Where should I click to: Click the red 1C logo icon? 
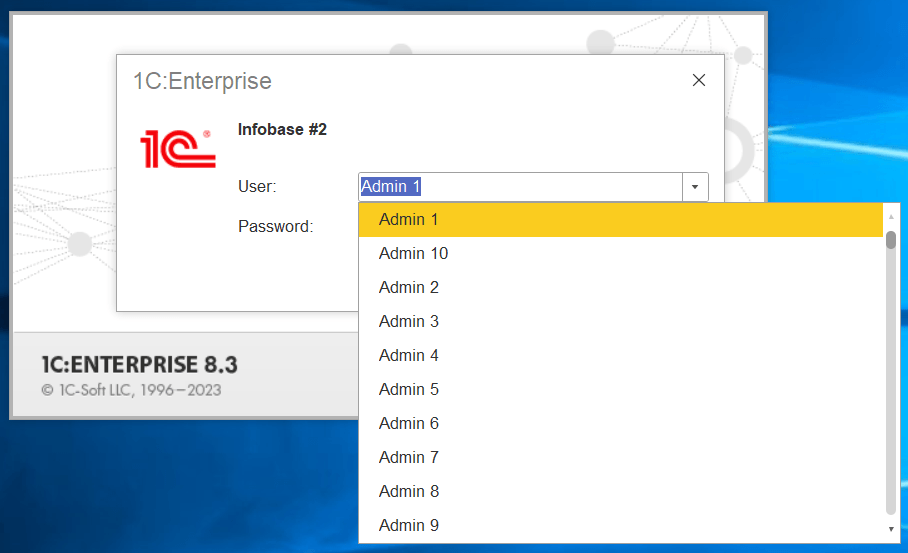coord(178,148)
